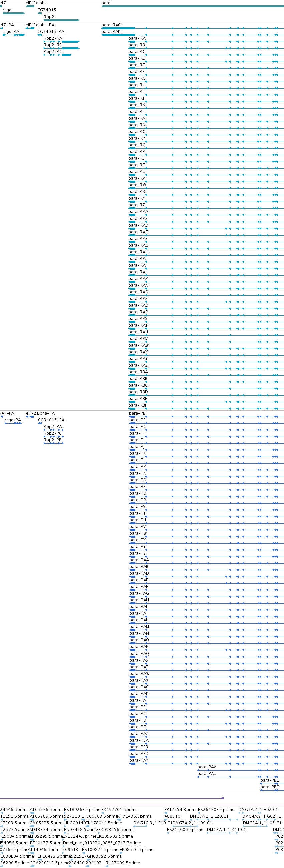Select cDNA DMG5A.2_1.L20.C1
Viewport: 284px width, 868px height.
[x=209, y=816]
